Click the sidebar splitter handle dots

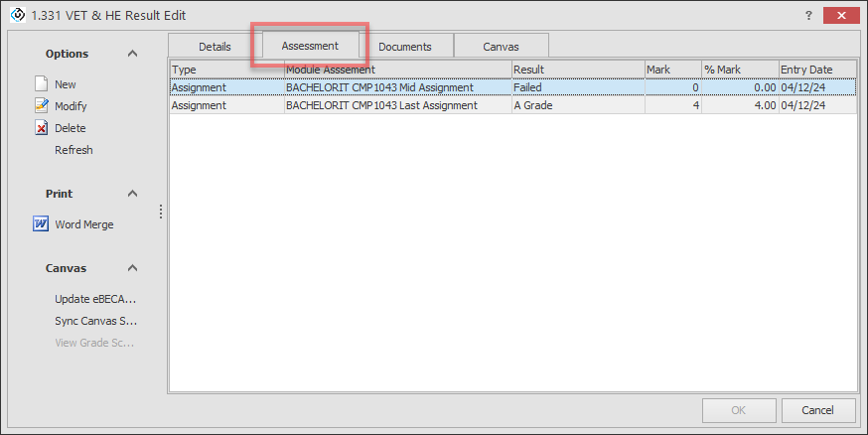161,212
